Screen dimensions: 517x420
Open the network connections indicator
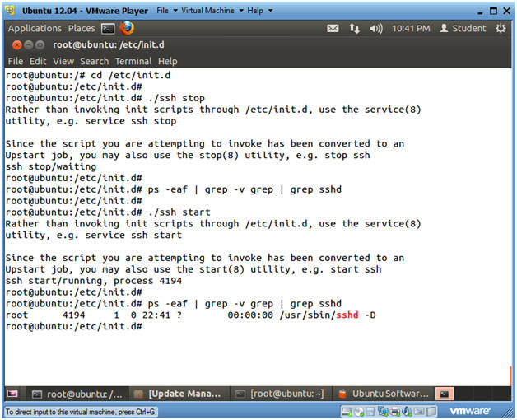click(x=354, y=29)
